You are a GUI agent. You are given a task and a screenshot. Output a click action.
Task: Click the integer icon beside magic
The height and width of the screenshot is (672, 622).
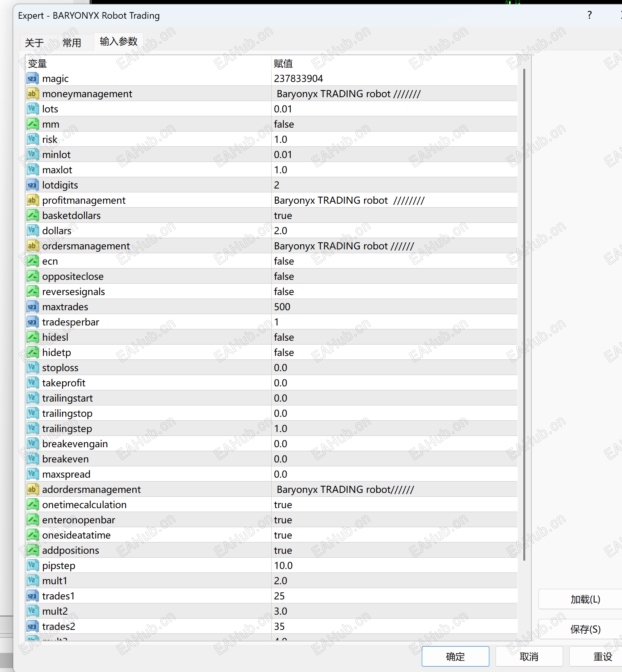[x=32, y=78]
